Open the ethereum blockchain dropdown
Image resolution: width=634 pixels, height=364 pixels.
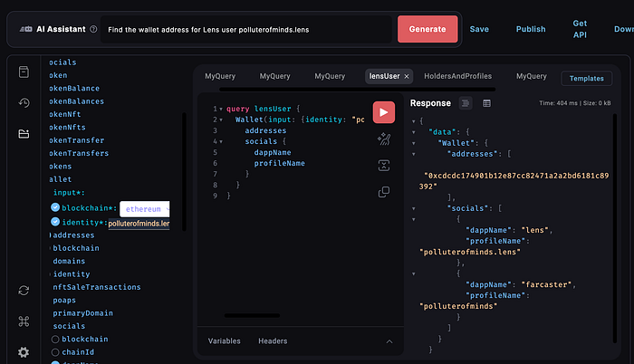pos(145,208)
